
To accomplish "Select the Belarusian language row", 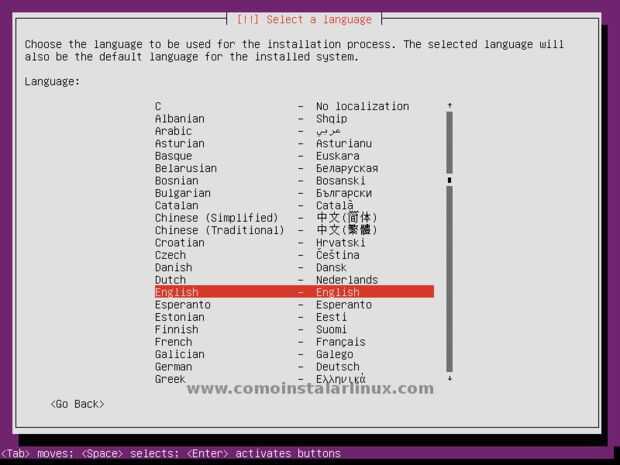I will tap(294, 168).
